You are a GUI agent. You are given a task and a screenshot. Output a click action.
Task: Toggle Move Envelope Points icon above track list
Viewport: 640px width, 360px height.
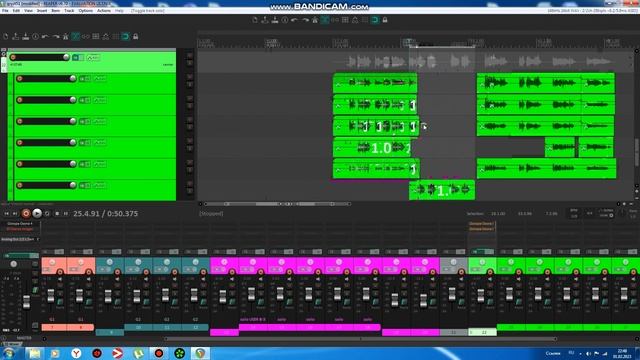point(105,37)
